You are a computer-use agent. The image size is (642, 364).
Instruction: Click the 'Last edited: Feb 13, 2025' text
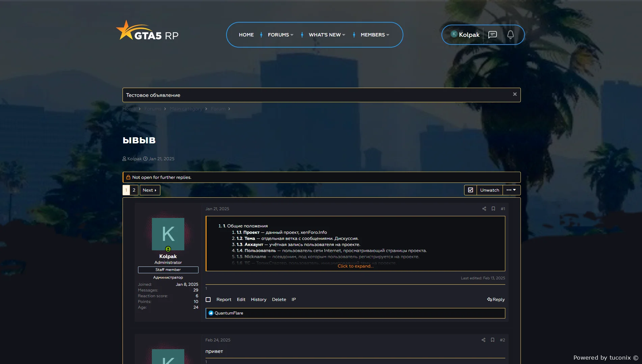pyautogui.click(x=483, y=278)
